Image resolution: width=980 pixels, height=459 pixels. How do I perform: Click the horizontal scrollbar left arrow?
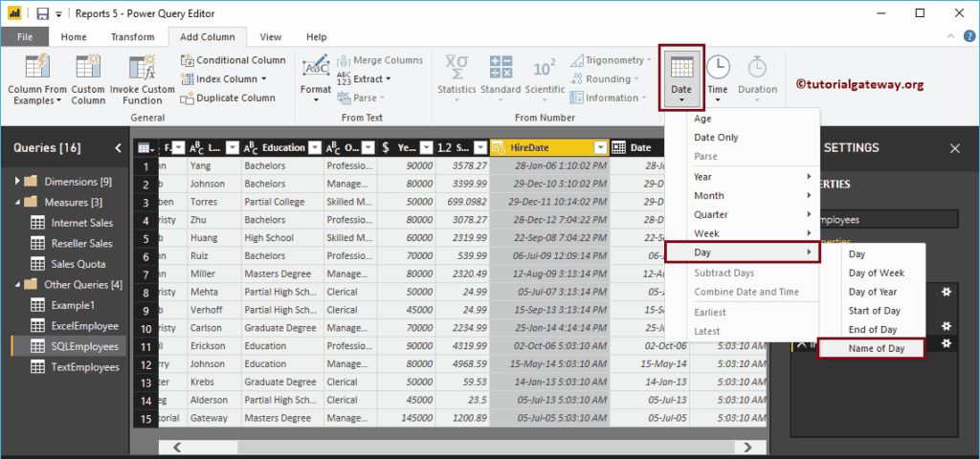177,448
